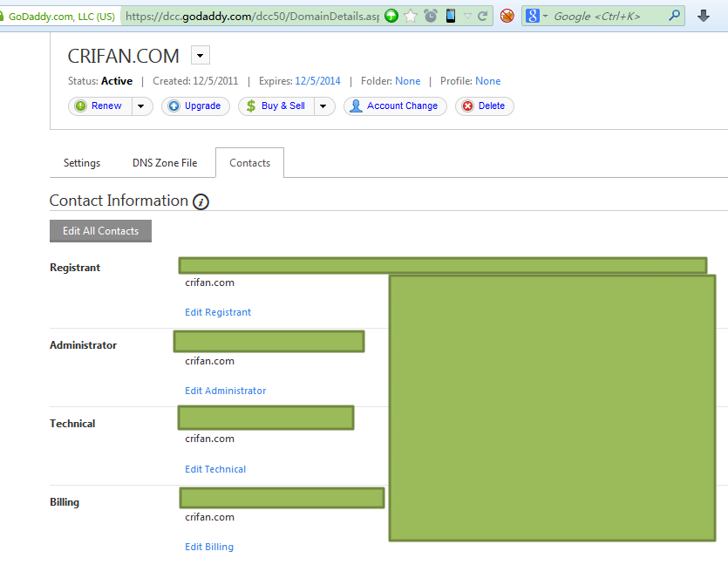This screenshot has height=565, width=728.
Task: Click the Contact Information info icon
Action: 201,202
